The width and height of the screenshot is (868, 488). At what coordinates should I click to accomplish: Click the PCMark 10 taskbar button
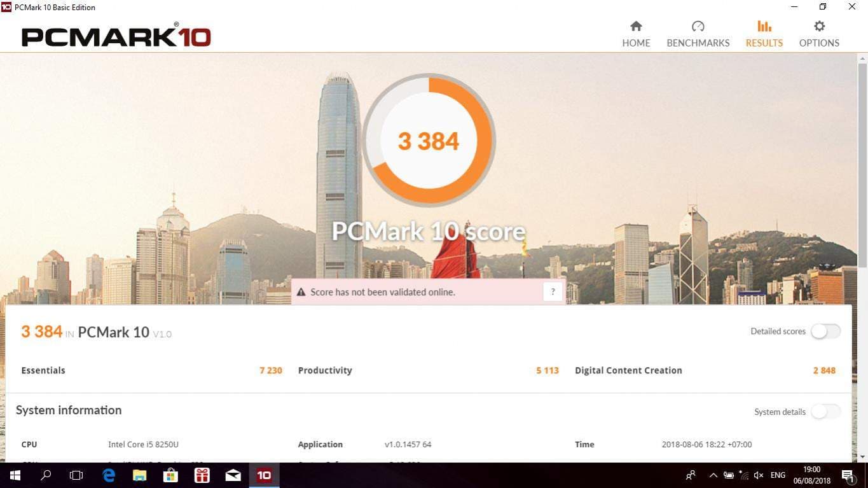pos(264,475)
